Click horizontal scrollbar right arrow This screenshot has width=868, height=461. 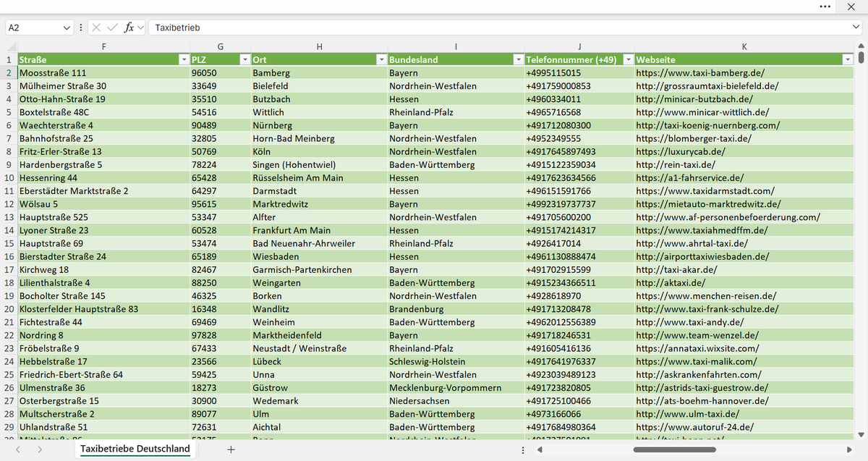(848, 449)
